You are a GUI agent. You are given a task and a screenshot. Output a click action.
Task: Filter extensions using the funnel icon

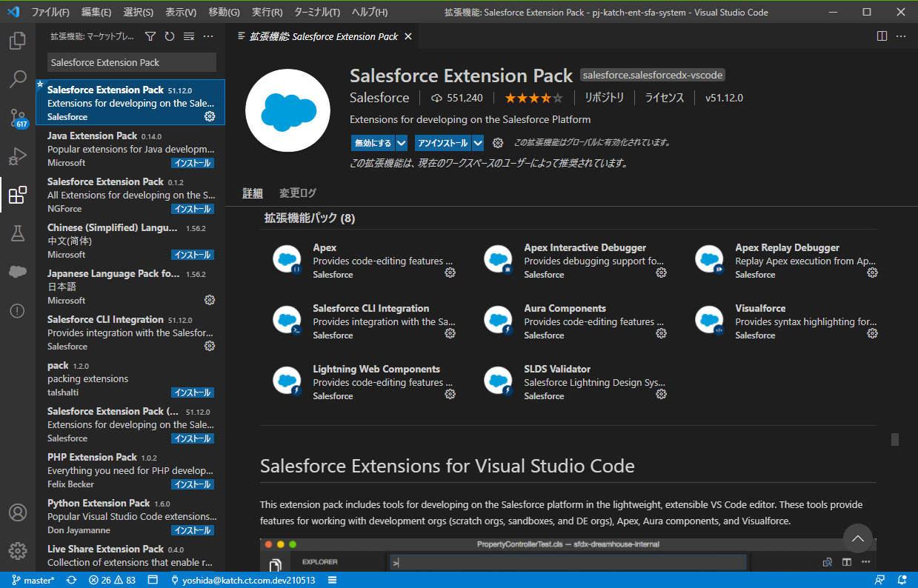150,36
